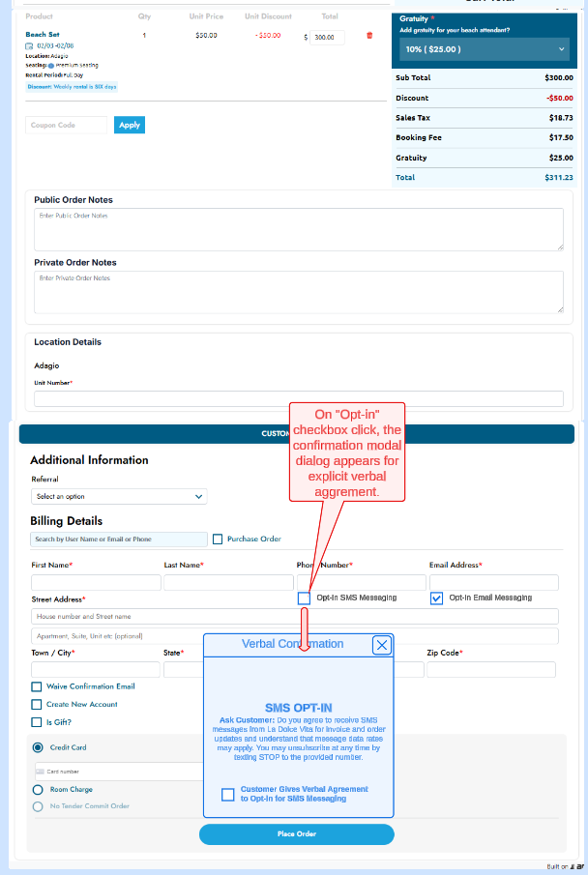588x875 pixels.
Task: Apply the coupon code
Action: tap(130, 125)
